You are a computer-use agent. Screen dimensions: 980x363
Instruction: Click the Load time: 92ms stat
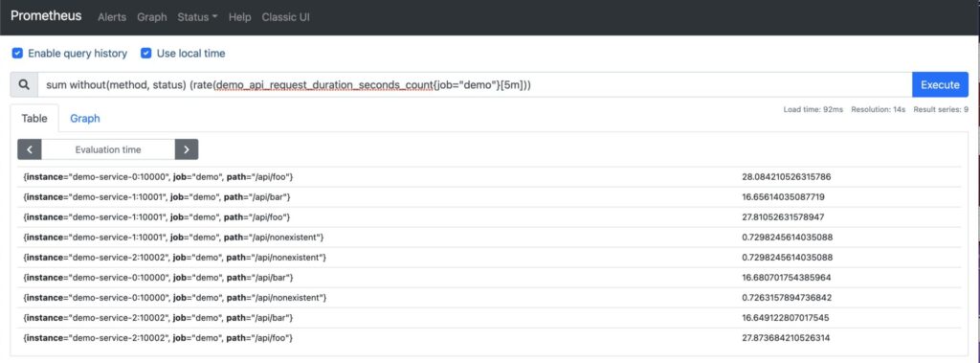click(813, 109)
